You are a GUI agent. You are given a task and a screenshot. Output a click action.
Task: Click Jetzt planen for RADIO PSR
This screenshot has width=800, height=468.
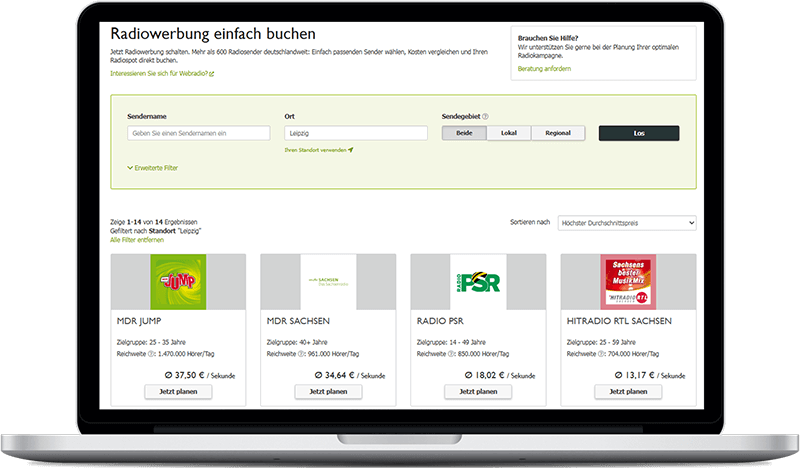click(x=478, y=391)
